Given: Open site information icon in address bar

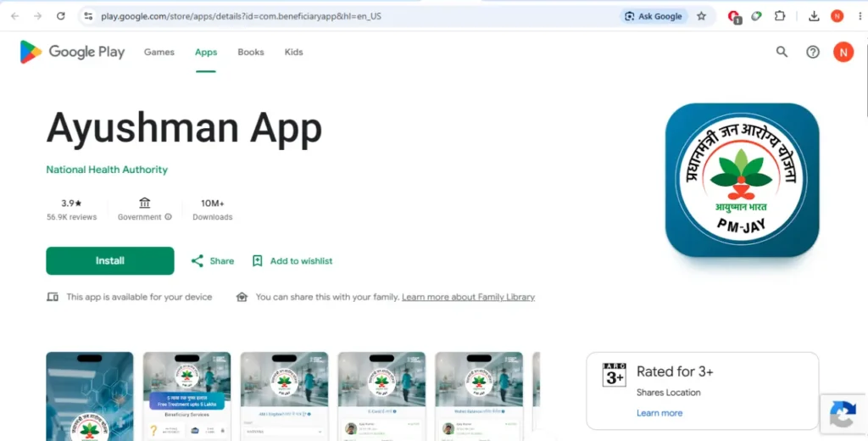Looking at the screenshot, I should pyautogui.click(x=88, y=16).
